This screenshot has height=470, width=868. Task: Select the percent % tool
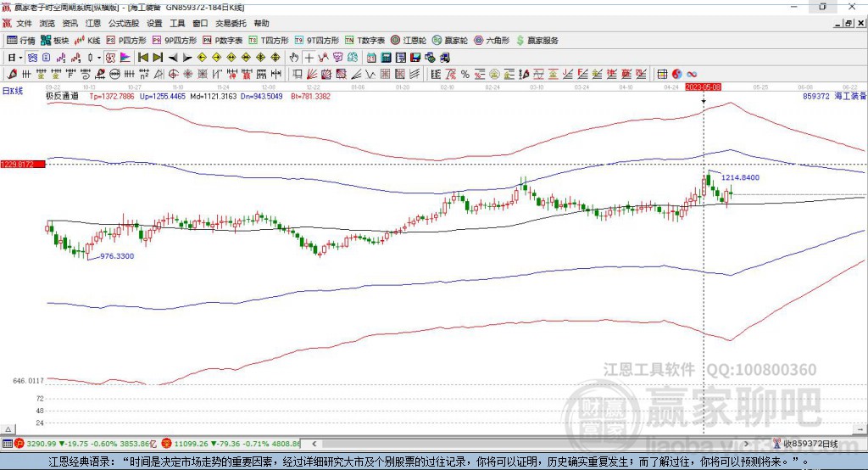coord(465,75)
